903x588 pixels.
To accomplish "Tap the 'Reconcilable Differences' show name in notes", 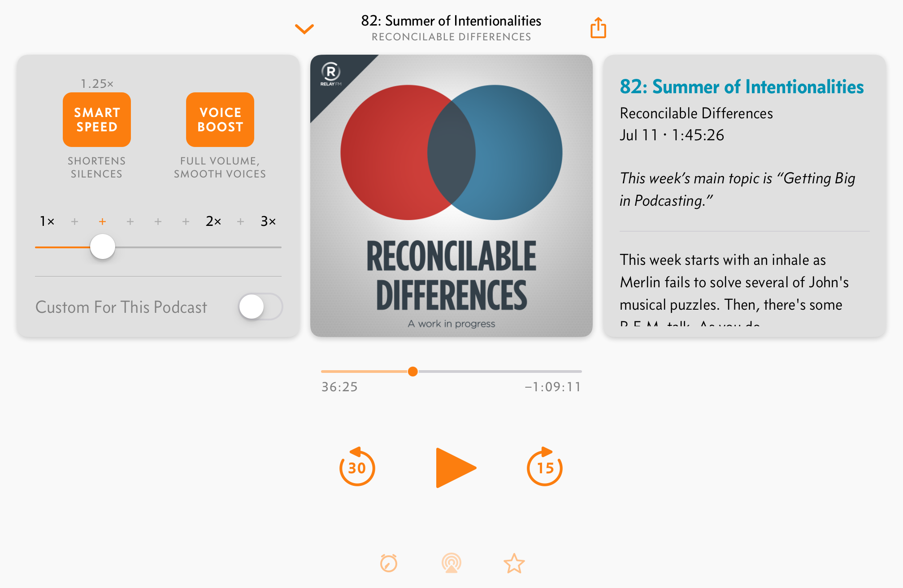I will pos(696,113).
